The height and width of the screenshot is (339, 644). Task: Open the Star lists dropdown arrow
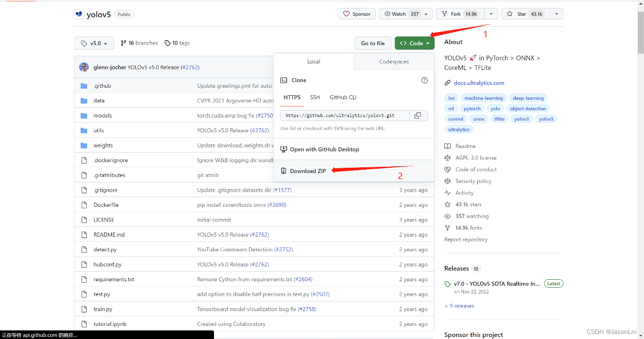click(556, 14)
